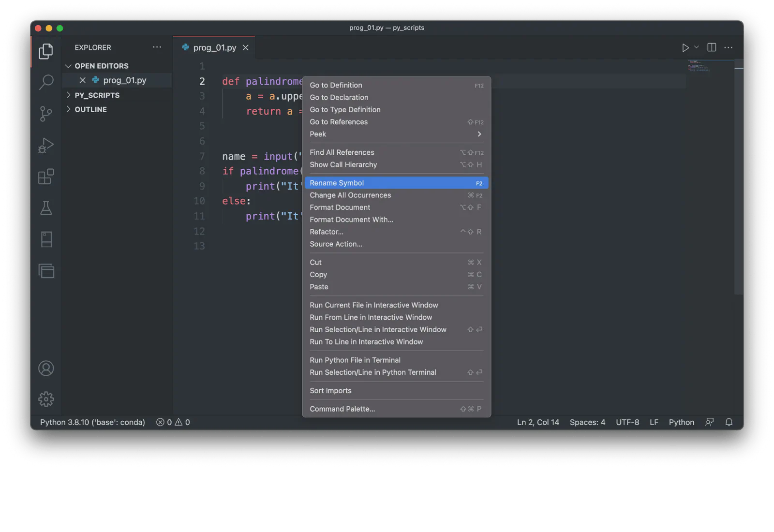Click line number 13 in the gutter

[x=199, y=246]
